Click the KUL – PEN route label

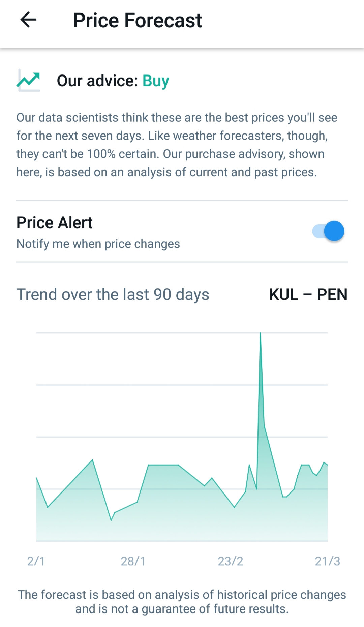click(x=308, y=294)
